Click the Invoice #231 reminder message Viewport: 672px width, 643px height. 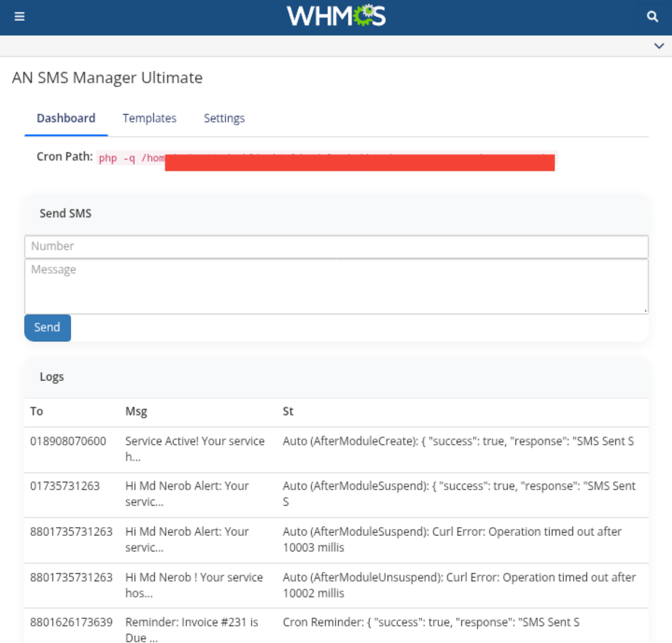(x=191, y=629)
